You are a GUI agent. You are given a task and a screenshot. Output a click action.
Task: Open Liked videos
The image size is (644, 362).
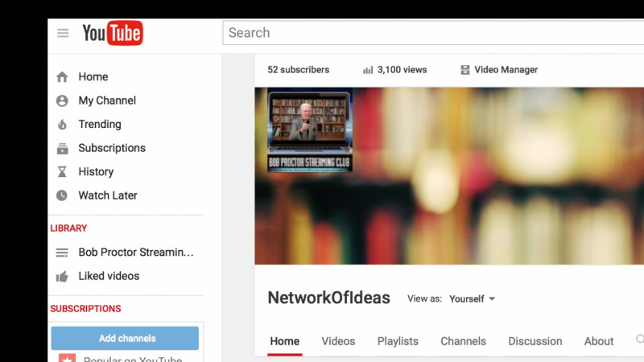(109, 276)
